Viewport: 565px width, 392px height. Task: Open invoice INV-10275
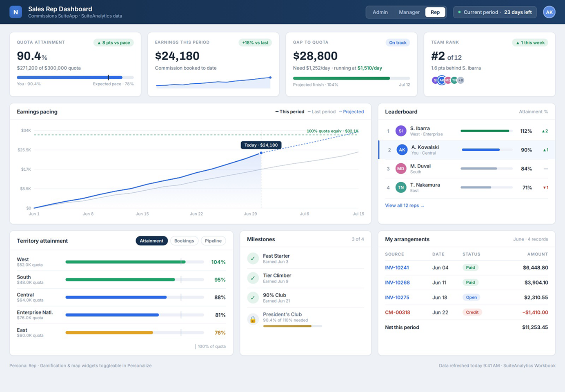coord(397,298)
